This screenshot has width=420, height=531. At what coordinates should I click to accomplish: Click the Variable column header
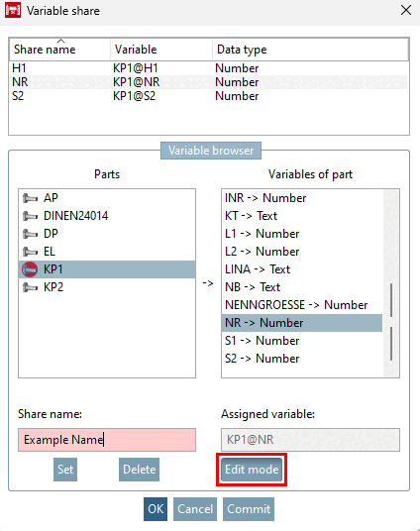[x=161, y=50]
